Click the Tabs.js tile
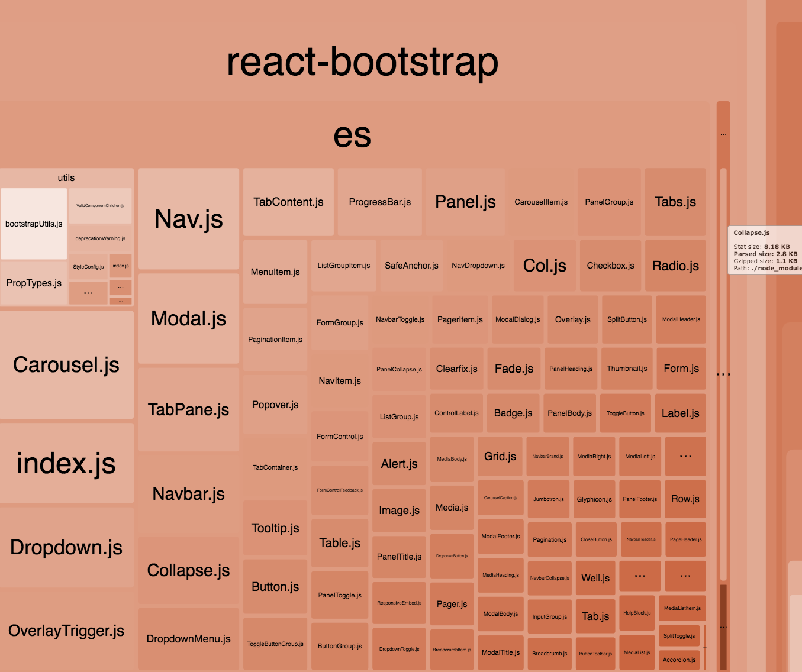Screen dimensions: 802x672 click(x=675, y=202)
